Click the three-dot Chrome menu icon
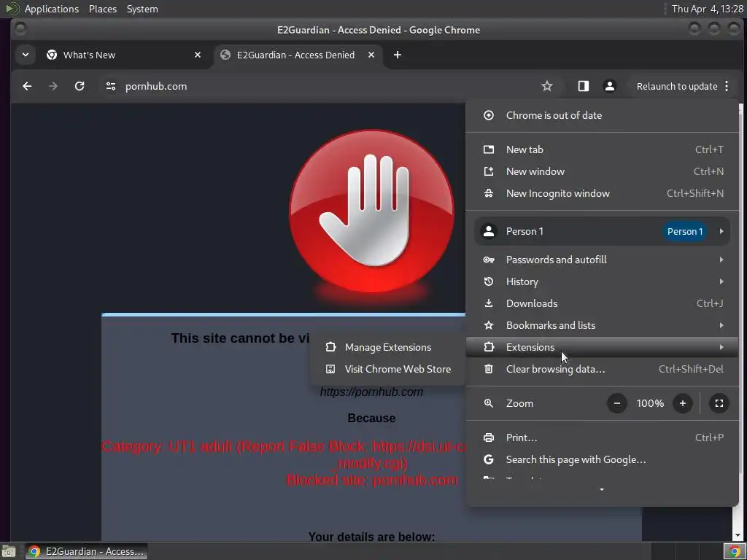The height and width of the screenshot is (560, 747). pyautogui.click(x=727, y=86)
